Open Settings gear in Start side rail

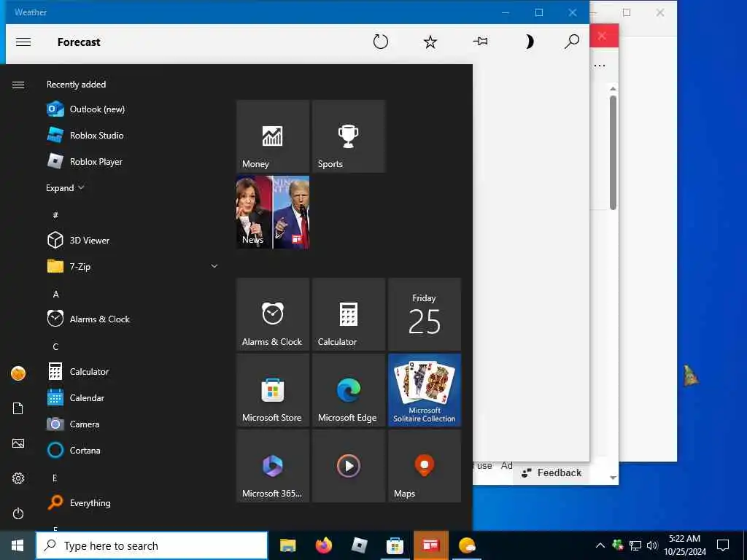[18, 478]
